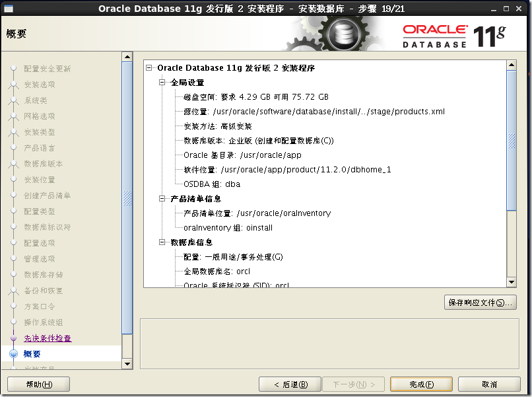Screen dimensions: 532x397
Task: Cancel installation with the 取消 button
Action: [489, 384]
